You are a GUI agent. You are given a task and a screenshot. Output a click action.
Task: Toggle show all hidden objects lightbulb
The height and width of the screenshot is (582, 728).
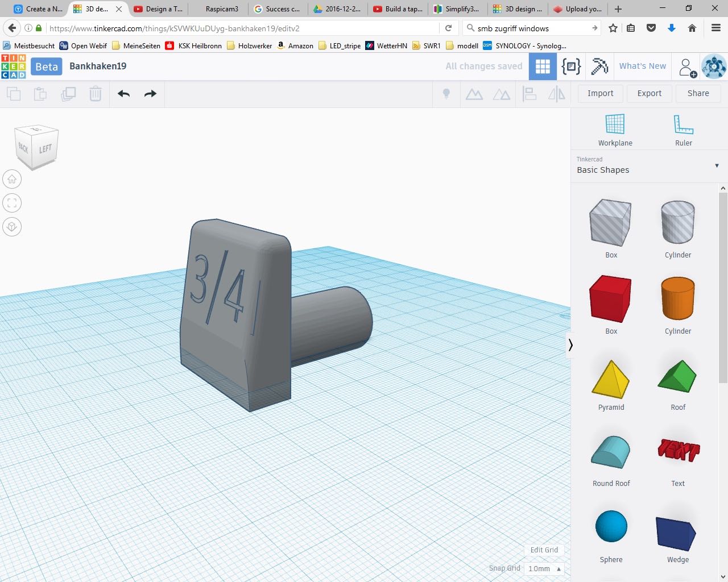(446, 94)
